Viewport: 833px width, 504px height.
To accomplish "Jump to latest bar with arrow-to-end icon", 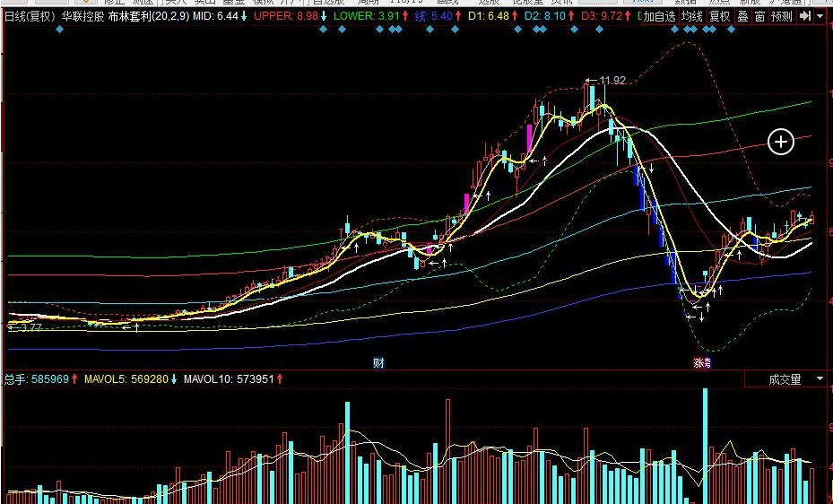I will click(805, 16).
